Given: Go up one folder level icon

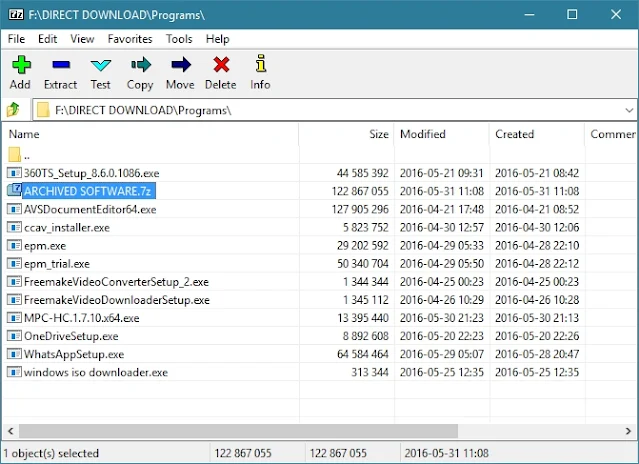Looking at the screenshot, I should tap(13, 109).
